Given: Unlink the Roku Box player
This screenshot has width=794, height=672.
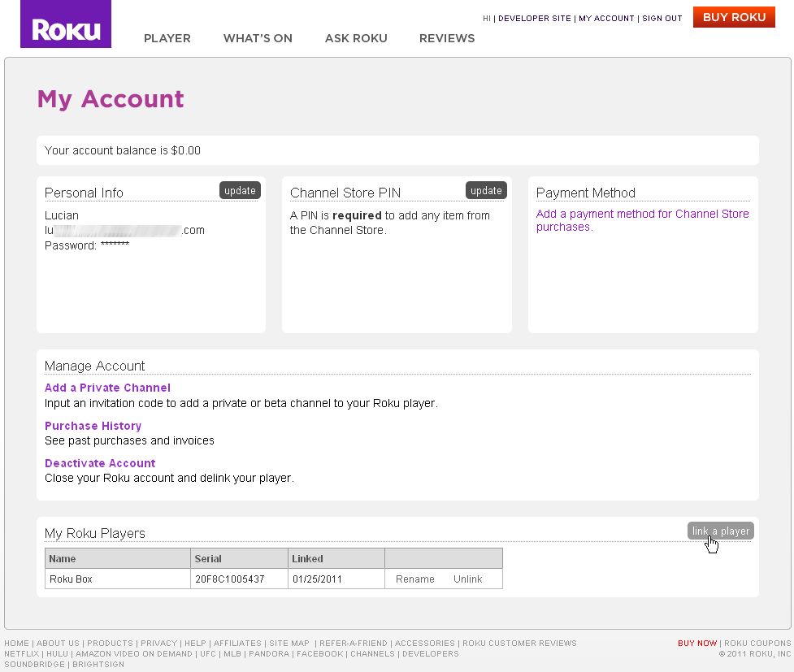Looking at the screenshot, I should coord(467,579).
